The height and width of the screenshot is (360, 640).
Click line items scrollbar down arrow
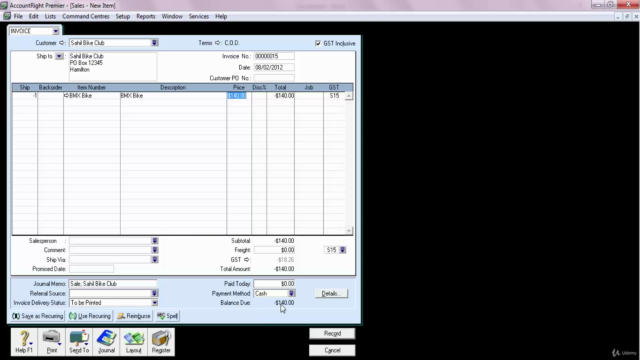349,231
